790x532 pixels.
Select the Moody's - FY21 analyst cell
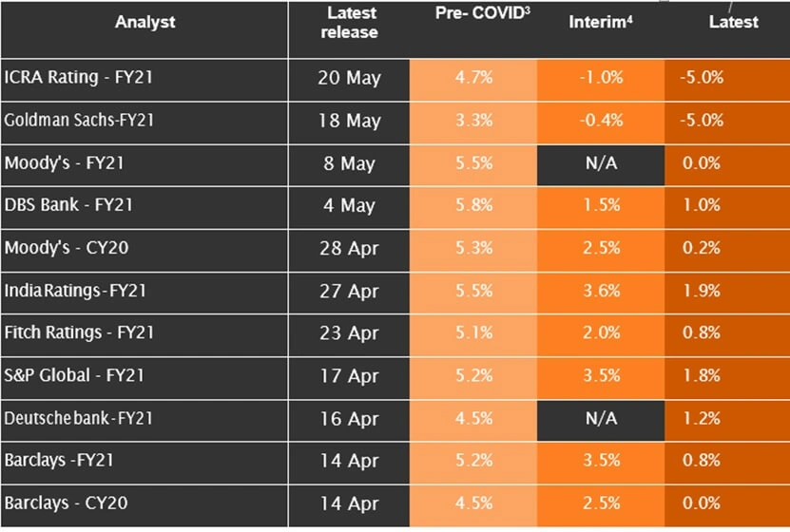pos(63,163)
